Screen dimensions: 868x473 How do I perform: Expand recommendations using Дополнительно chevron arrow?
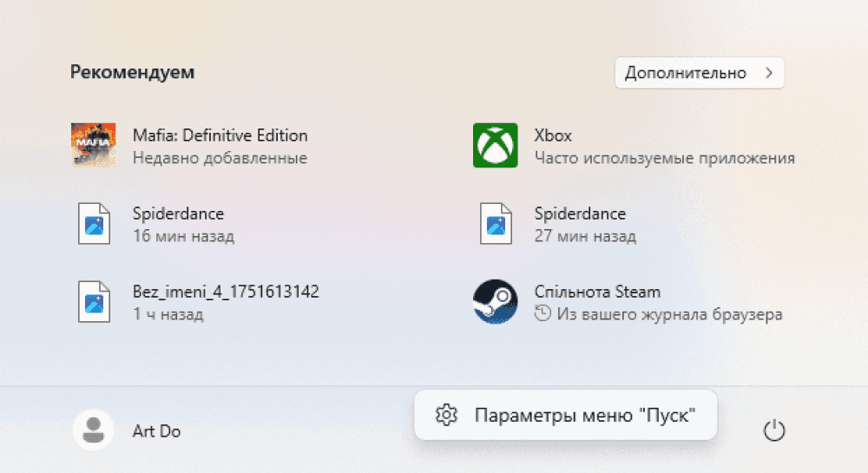pyautogui.click(x=768, y=73)
